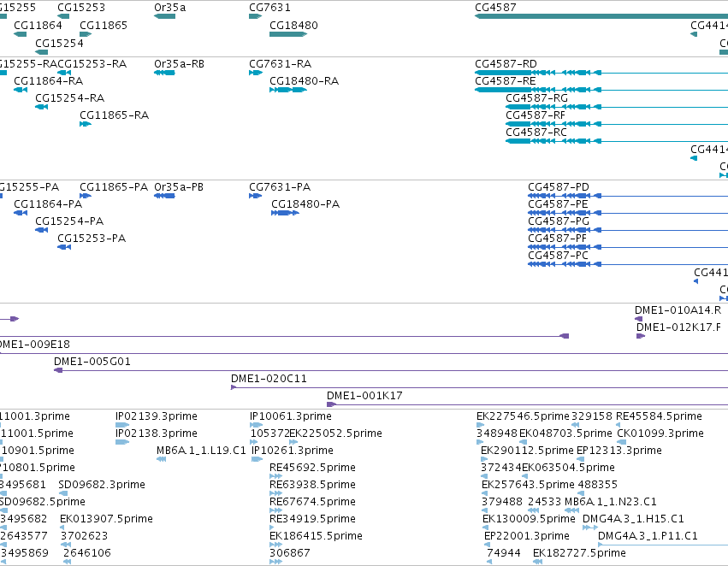Select EST EP12313.3prime label
This screenshot has width=728, height=566.
tap(619, 451)
